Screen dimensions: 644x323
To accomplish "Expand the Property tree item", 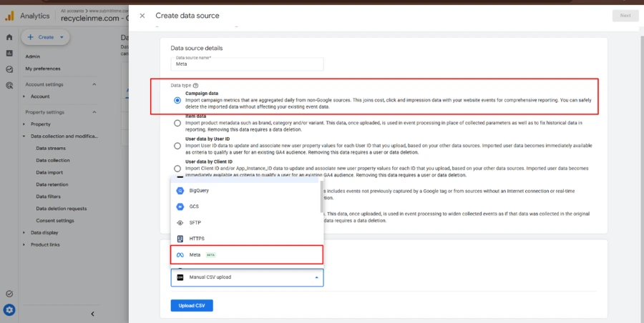I will pos(24,124).
